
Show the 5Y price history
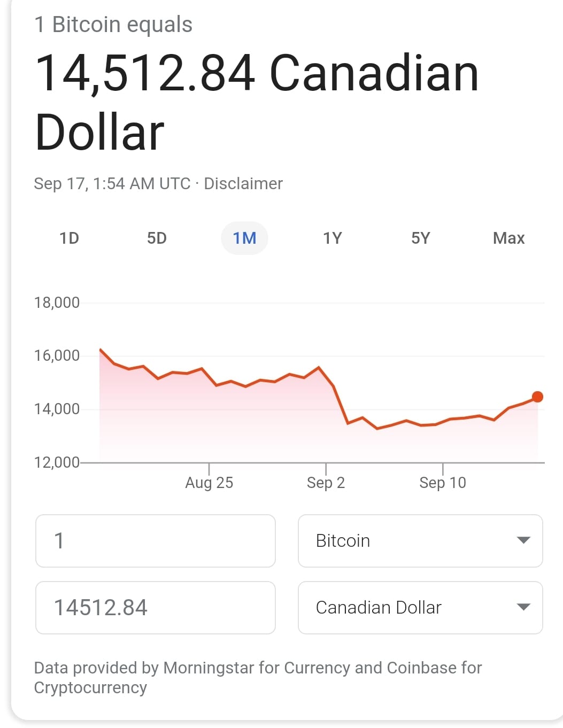click(420, 238)
